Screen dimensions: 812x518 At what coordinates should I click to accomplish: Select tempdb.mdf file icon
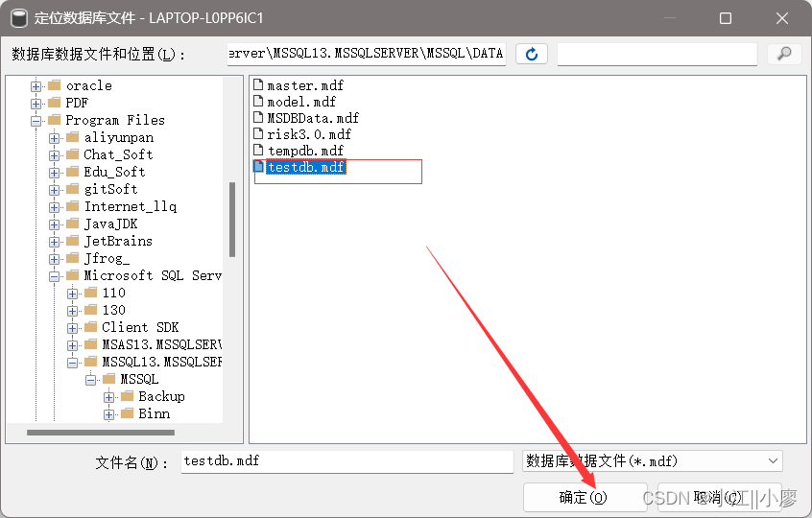[258, 150]
